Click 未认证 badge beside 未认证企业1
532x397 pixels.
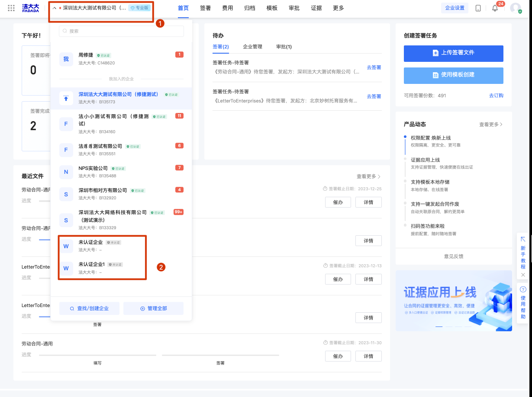115,264
